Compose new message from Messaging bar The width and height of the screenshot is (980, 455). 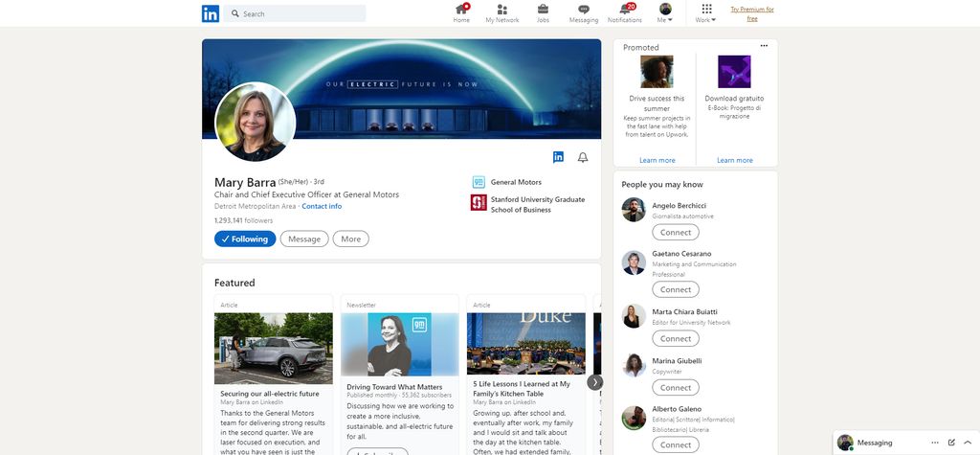(x=951, y=443)
